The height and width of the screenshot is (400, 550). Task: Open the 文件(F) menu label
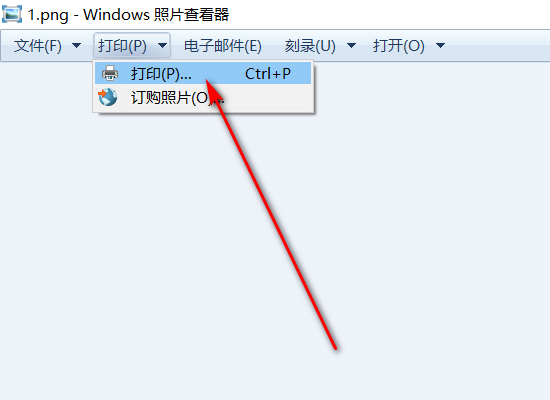(x=38, y=46)
